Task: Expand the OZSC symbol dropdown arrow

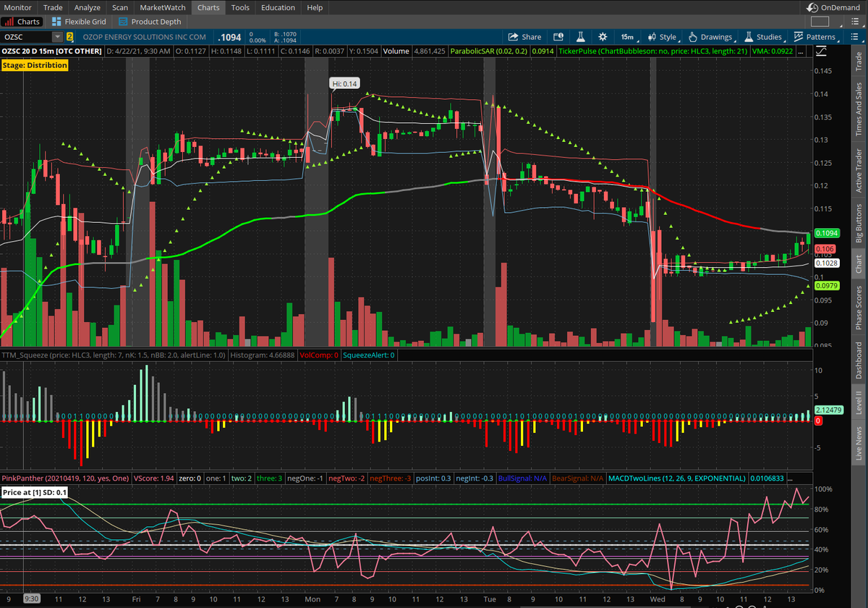Action: (57, 37)
